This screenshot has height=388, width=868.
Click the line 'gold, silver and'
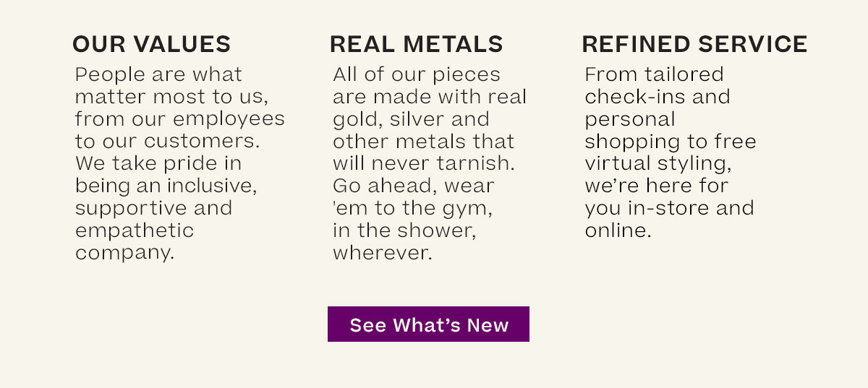pyautogui.click(x=411, y=119)
